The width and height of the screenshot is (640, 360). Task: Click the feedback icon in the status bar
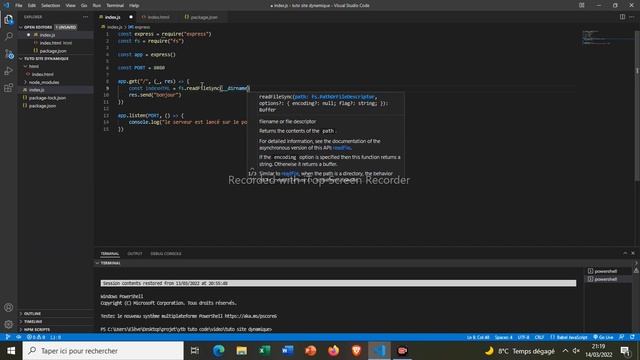pos(621,337)
